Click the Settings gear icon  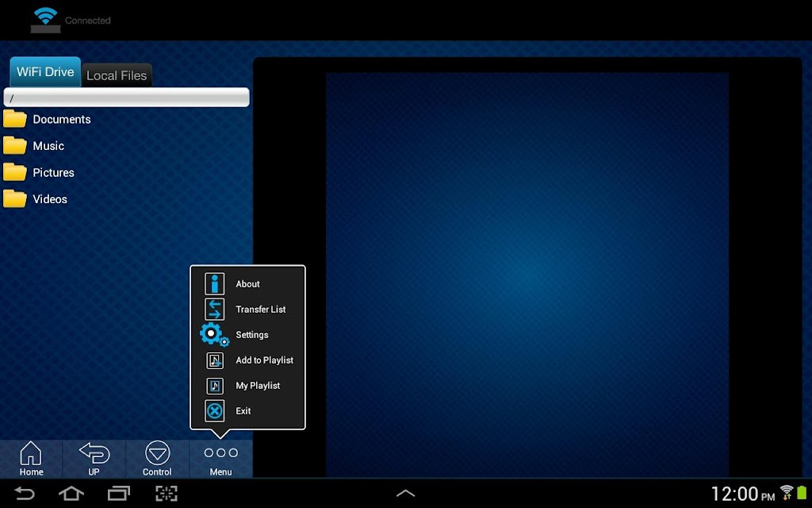(x=214, y=334)
